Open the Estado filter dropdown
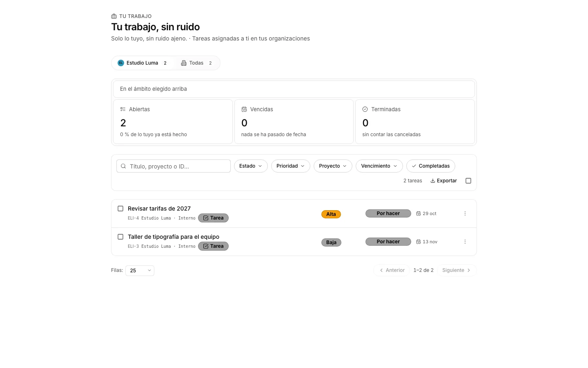This screenshot has height=368, width=588. tap(251, 166)
